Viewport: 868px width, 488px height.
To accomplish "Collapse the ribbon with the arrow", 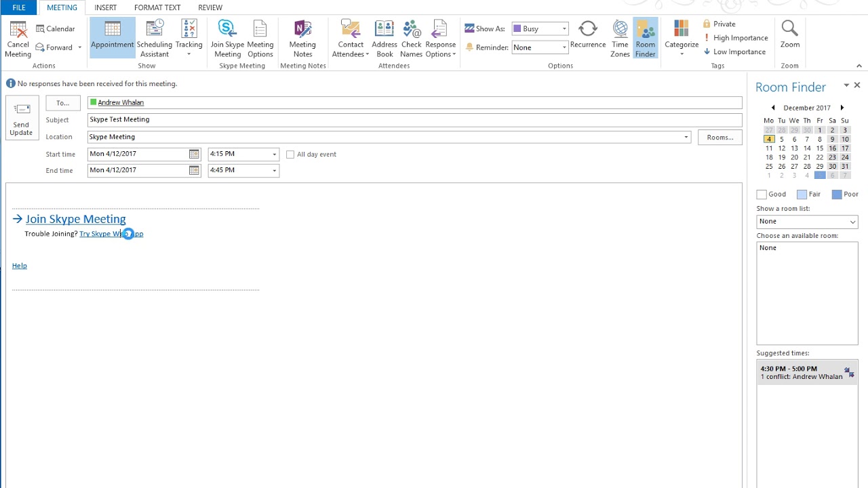I will 859,66.
